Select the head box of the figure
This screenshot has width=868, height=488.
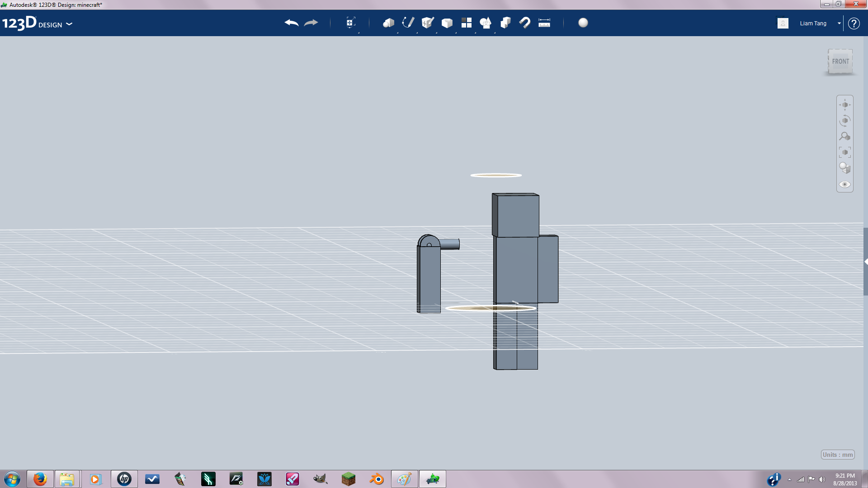(516, 215)
